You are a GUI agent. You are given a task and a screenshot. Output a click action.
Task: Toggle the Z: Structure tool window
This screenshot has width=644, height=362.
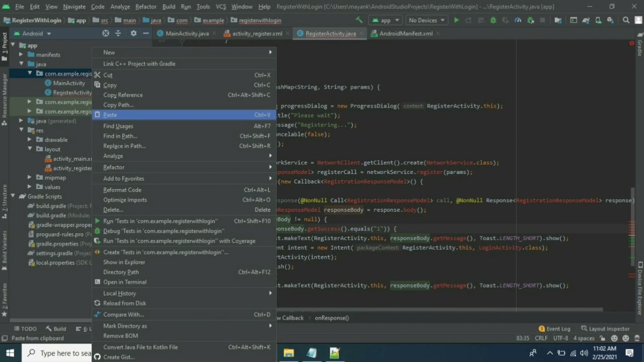click(x=5, y=201)
